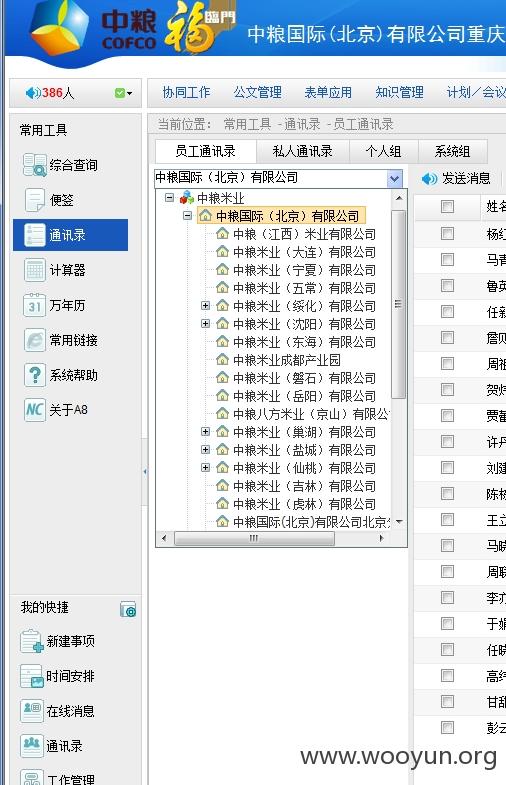506x785 pixels.
Task: Toggle the select-all checkbox in table header
Action: pyautogui.click(x=447, y=206)
